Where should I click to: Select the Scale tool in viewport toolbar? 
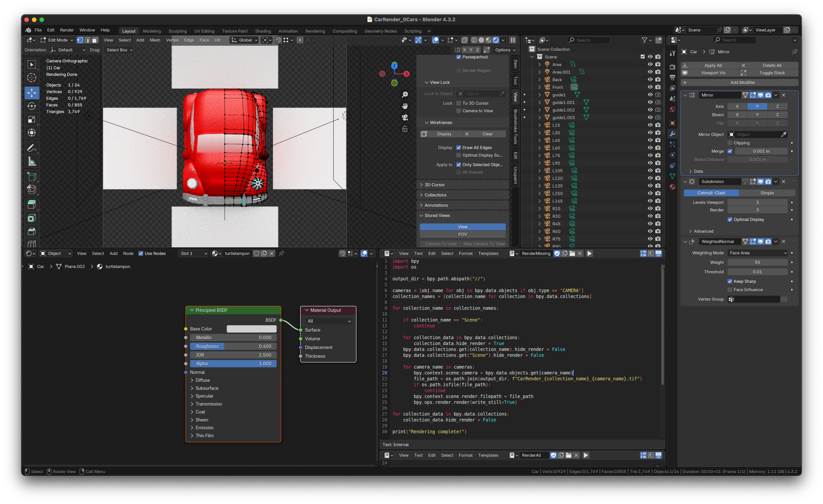click(x=32, y=119)
